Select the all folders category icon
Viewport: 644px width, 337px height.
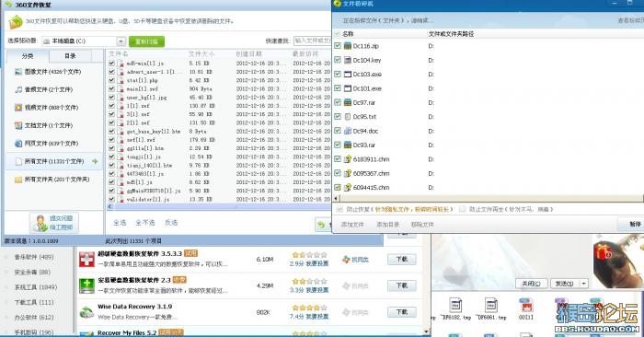pos(18,180)
